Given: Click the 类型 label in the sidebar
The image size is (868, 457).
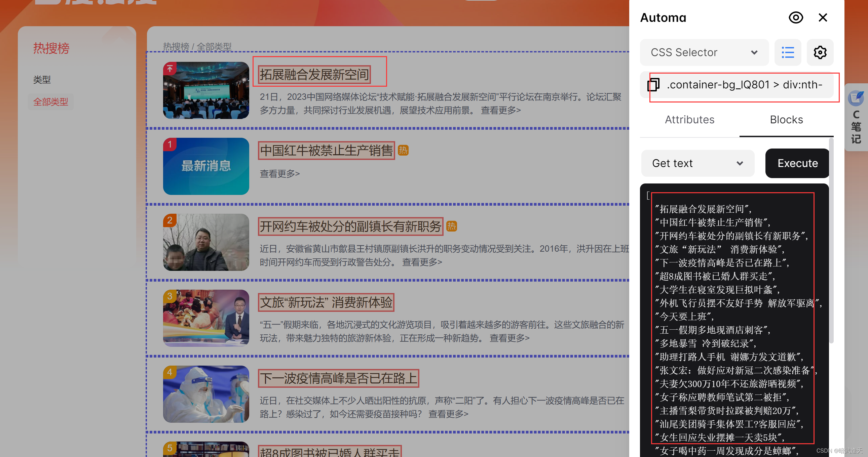Looking at the screenshot, I should (42, 80).
